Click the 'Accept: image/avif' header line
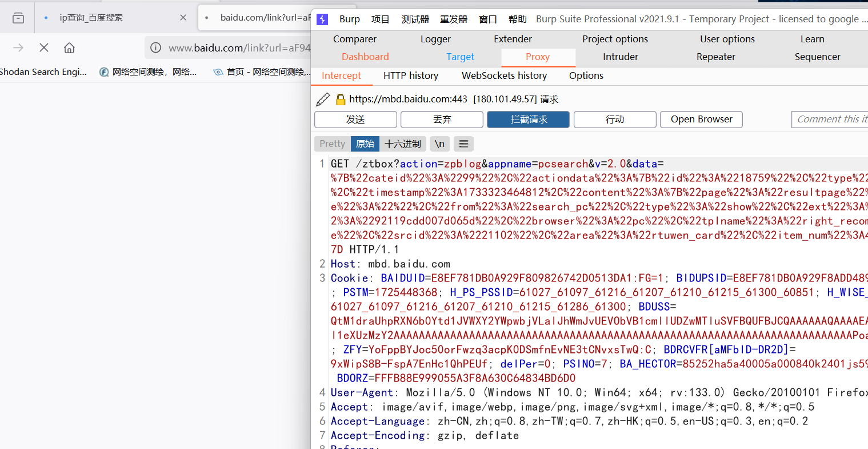This screenshot has height=449, width=868. [573, 407]
